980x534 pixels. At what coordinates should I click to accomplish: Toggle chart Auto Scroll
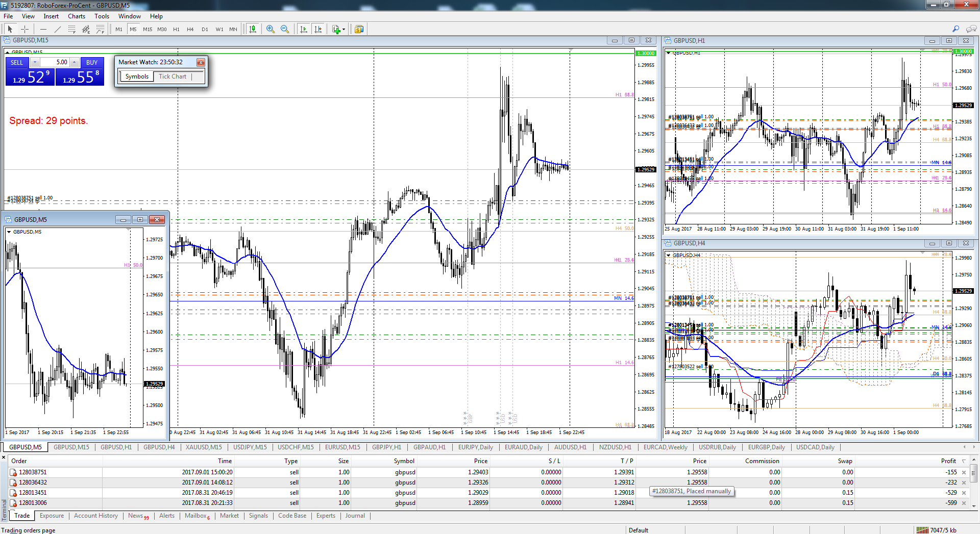click(x=304, y=29)
